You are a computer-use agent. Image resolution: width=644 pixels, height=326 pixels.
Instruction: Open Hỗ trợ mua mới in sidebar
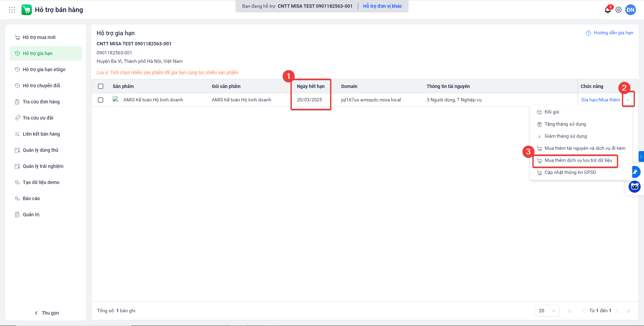46,37
